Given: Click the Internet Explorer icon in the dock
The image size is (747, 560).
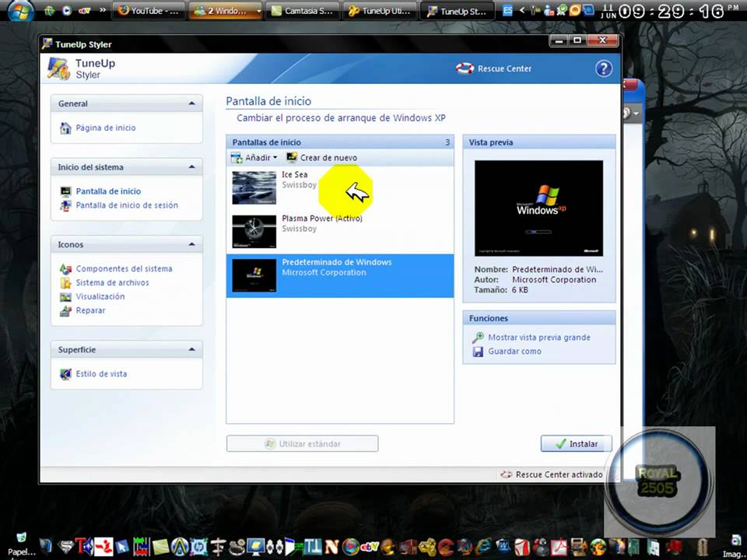Looking at the screenshot, I should (x=483, y=546).
